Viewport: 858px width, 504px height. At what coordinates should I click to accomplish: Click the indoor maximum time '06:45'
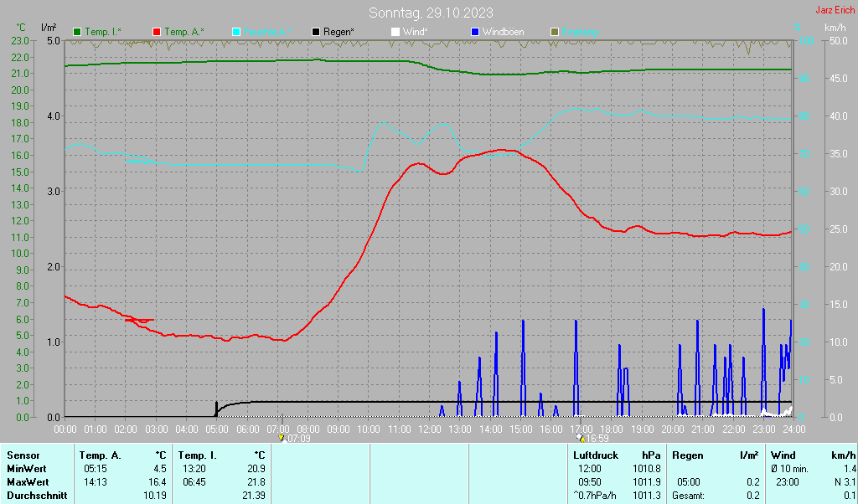pyautogui.click(x=194, y=483)
